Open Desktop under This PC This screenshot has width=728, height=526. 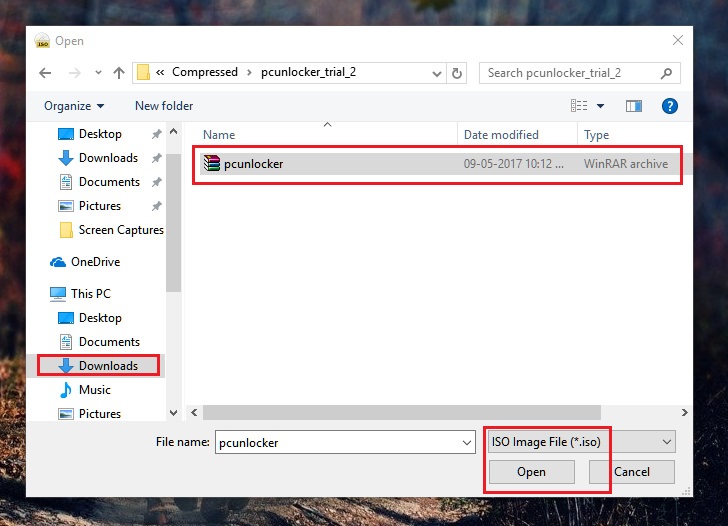pyautogui.click(x=100, y=318)
